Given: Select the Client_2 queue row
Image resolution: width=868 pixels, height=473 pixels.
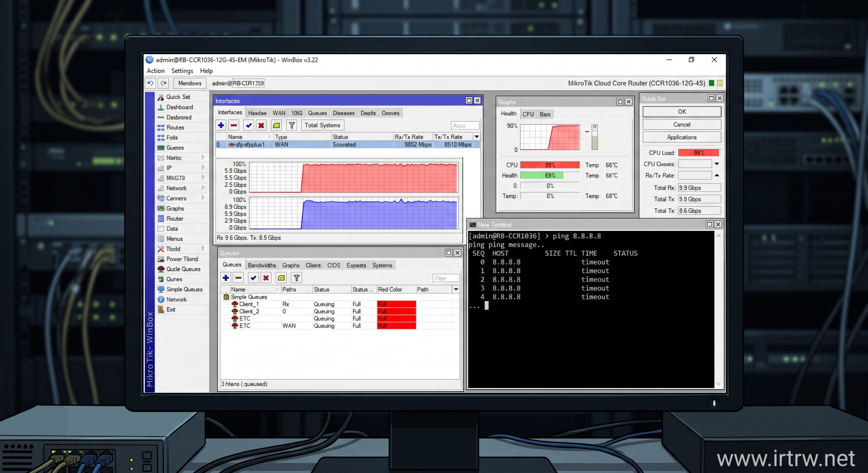Looking at the screenshot, I should point(340,311).
